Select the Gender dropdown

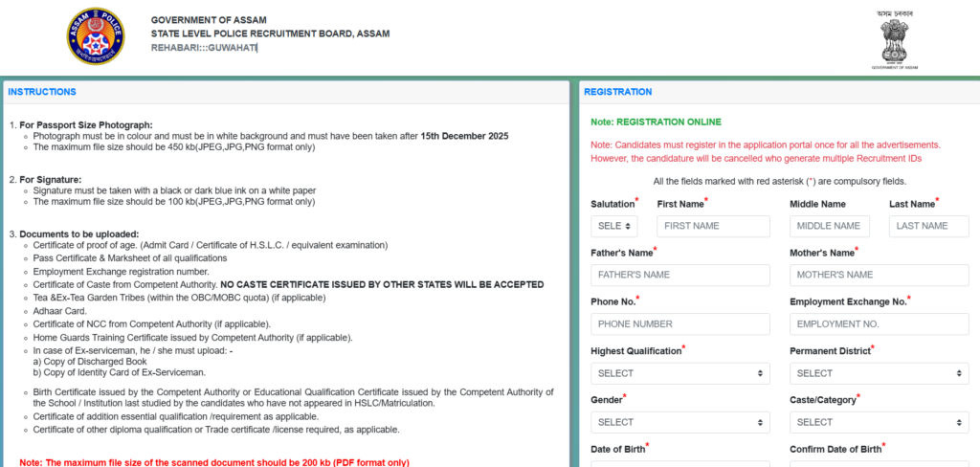679,422
